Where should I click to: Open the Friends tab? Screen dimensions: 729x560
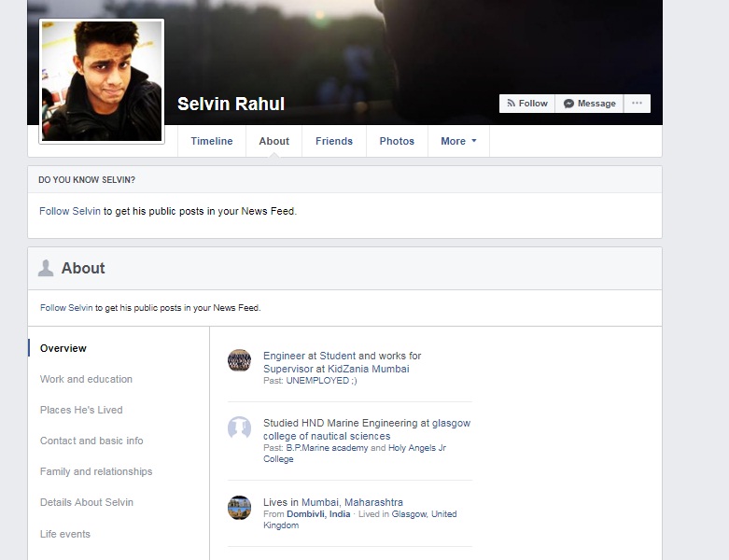coord(334,141)
